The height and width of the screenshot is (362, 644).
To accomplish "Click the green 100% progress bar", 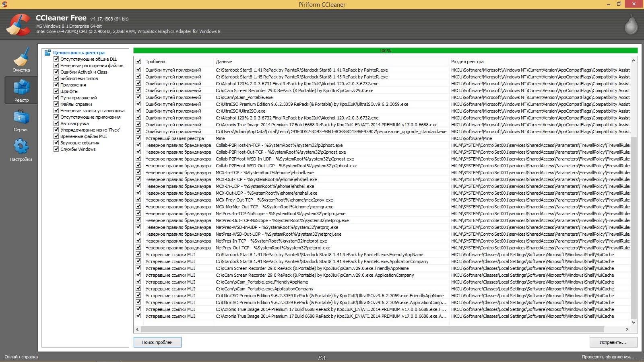I will point(385,51).
